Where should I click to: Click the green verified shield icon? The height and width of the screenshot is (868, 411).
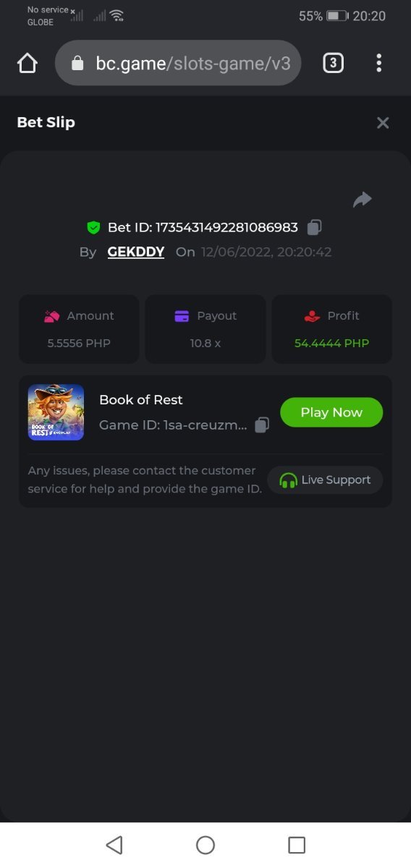(x=93, y=227)
